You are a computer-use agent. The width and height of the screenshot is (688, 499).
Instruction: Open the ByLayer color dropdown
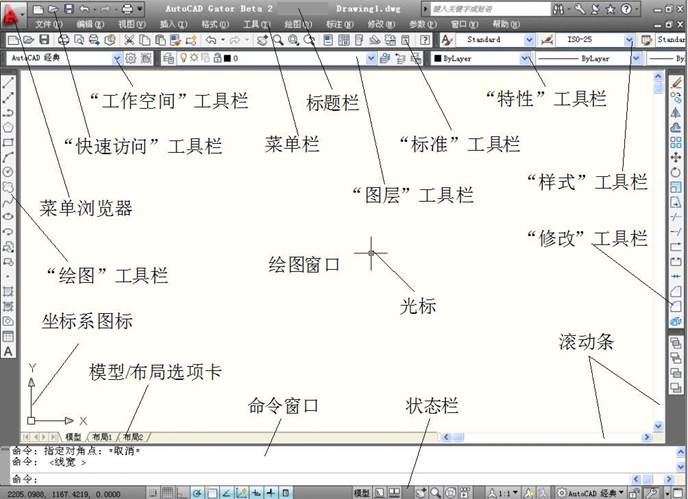coord(525,58)
